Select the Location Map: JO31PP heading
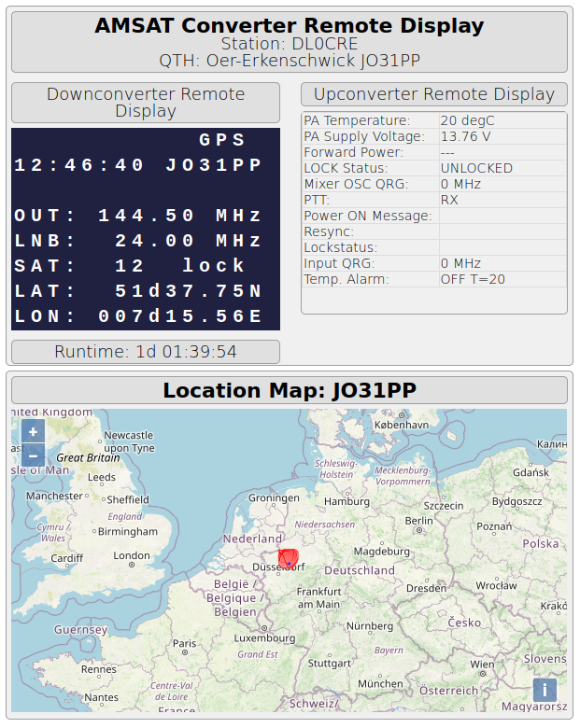Viewport: 580px width, 728px height. (290, 390)
